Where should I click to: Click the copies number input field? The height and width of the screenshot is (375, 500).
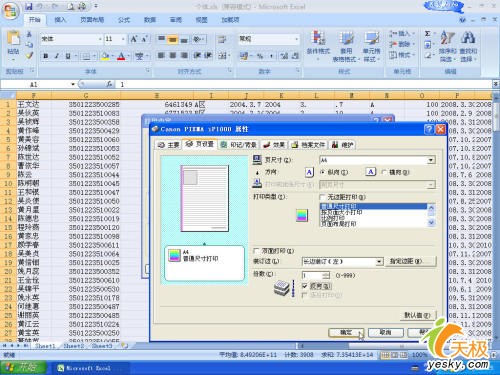[312, 275]
